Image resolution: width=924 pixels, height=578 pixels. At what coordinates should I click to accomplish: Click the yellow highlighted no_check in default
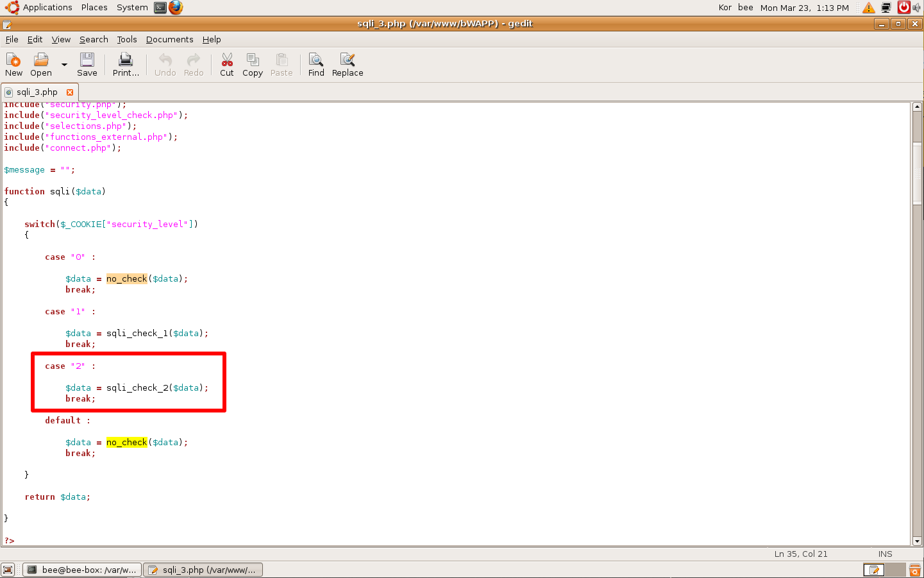127,442
